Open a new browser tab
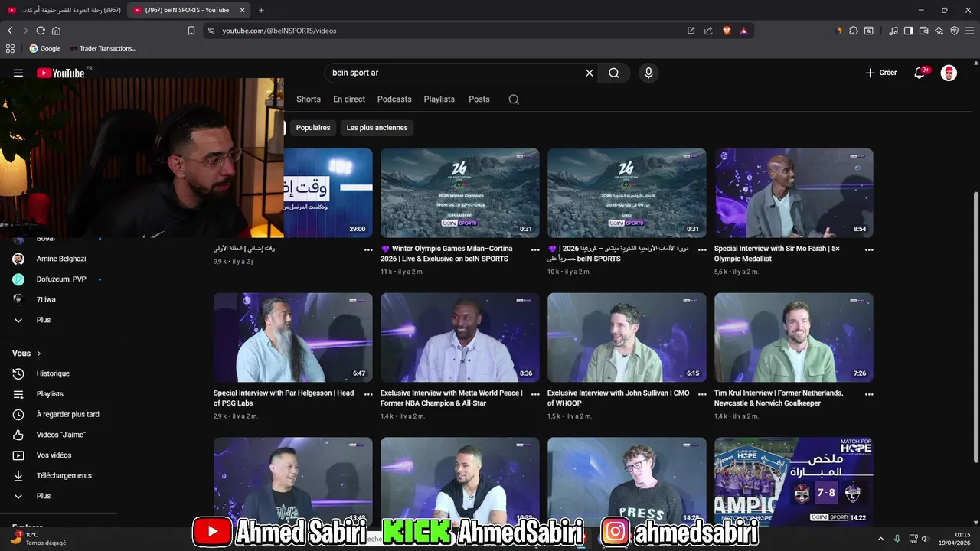This screenshot has height=551, width=980. click(261, 10)
